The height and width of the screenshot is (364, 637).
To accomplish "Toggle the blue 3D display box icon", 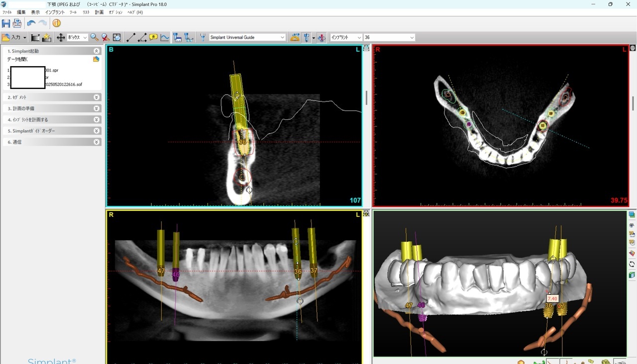I will pyautogui.click(x=632, y=215).
